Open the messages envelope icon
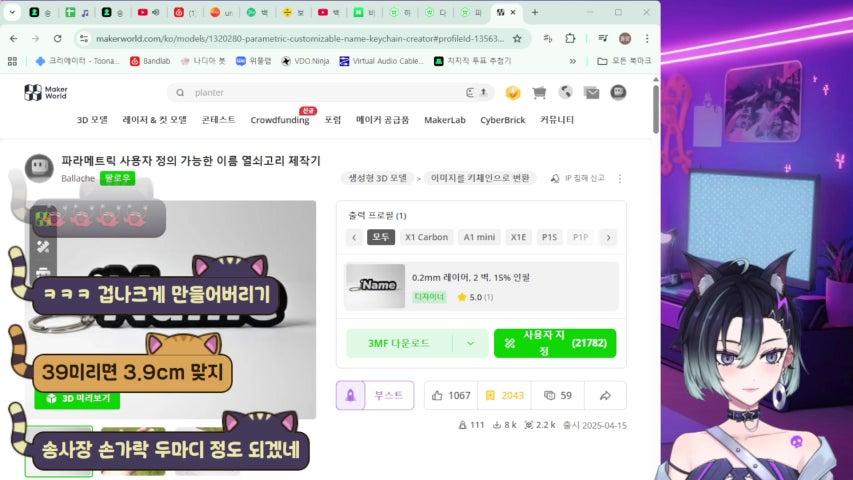Screen dimensions: 853x480 [x=592, y=93]
